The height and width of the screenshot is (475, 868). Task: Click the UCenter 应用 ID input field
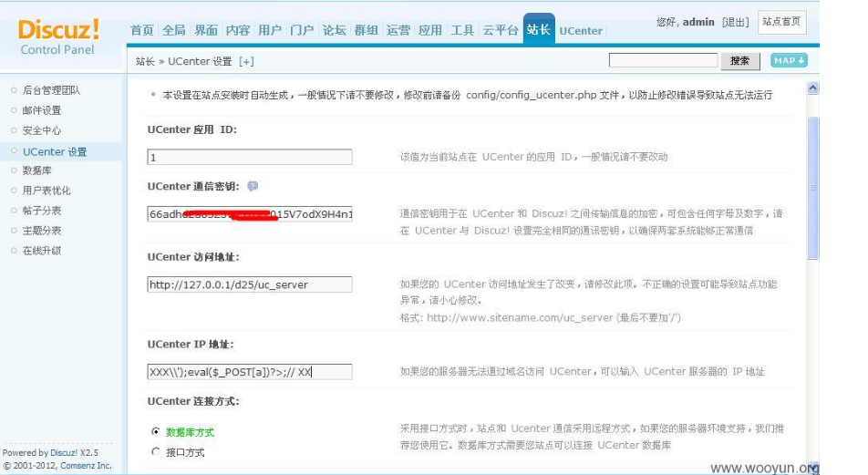250,157
